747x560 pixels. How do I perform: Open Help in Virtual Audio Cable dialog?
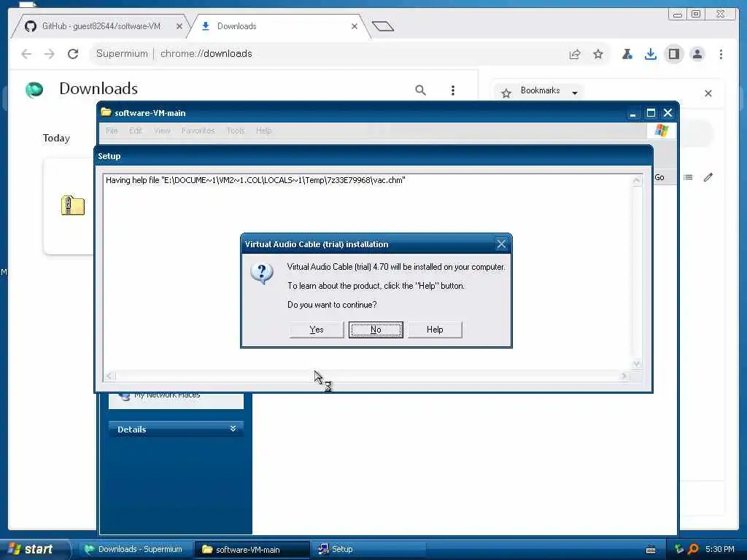point(435,330)
